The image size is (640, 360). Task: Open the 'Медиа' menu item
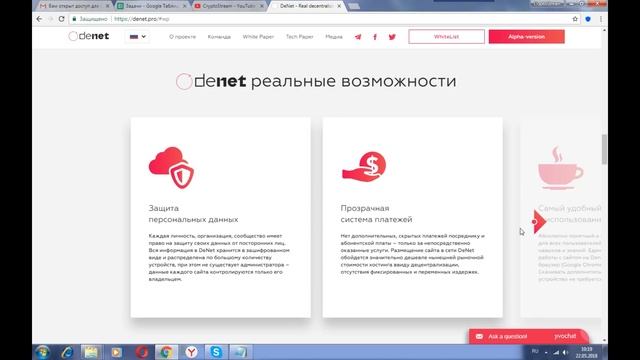[334, 37]
